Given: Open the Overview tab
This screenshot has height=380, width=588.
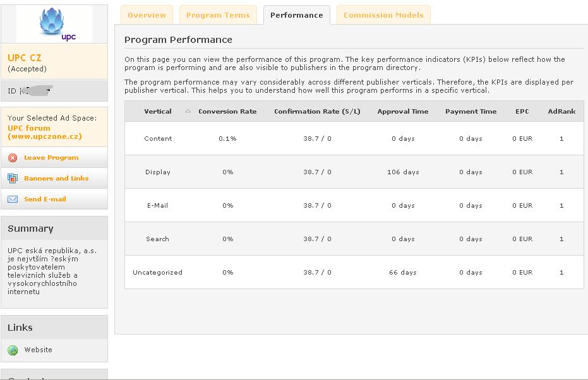Looking at the screenshot, I should [147, 15].
